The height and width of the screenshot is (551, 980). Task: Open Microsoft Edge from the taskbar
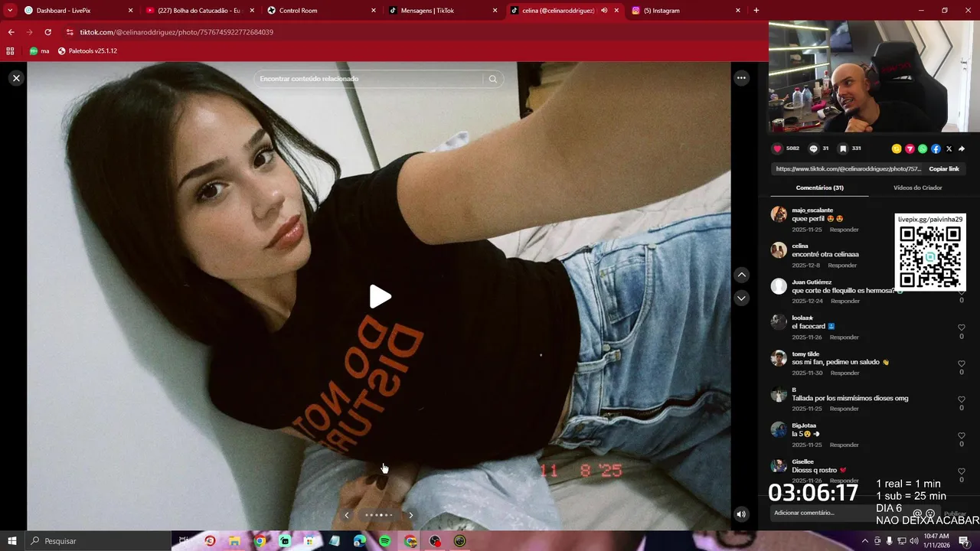(x=360, y=541)
